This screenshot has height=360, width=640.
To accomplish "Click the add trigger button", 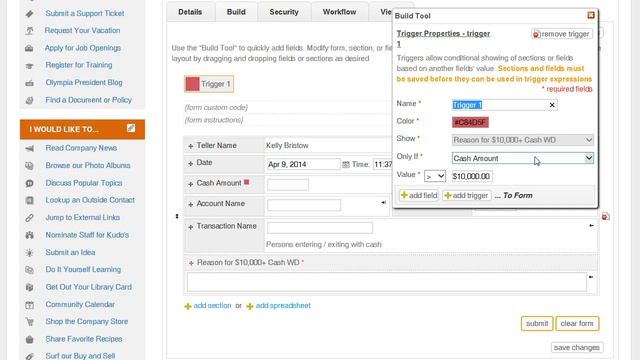I will point(466,196).
